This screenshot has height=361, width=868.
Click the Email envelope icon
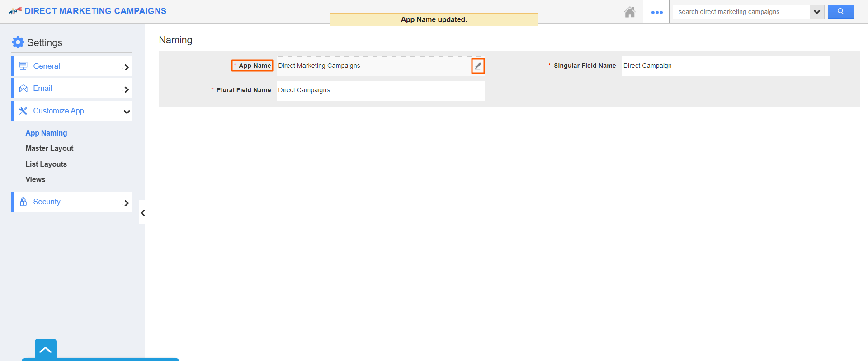(x=23, y=89)
